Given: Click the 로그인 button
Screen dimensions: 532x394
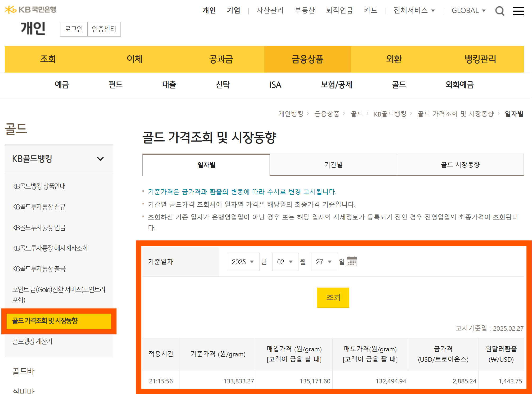Looking at the screenshot, I should pyautogui.click(x=74, y=29).
